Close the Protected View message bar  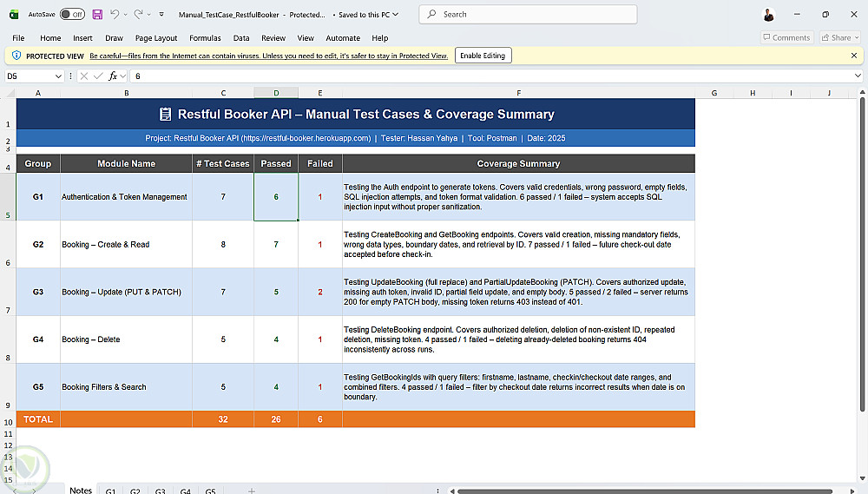(853, 56)
